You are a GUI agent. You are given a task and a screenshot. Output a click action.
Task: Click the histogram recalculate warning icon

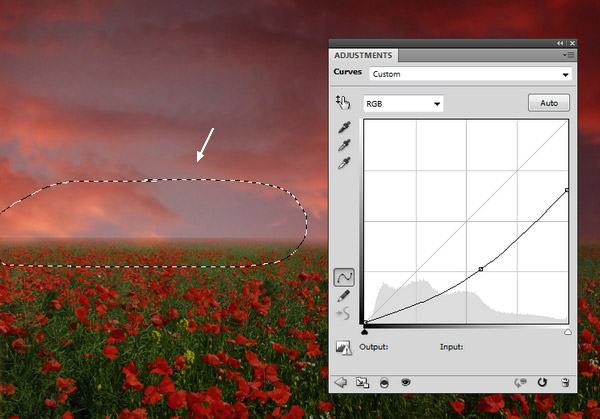tap(344, 348)
